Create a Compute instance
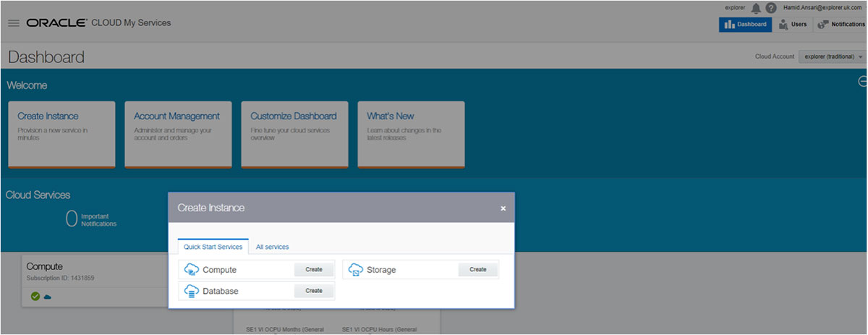868x335 pixels. (x=313, y=269)
